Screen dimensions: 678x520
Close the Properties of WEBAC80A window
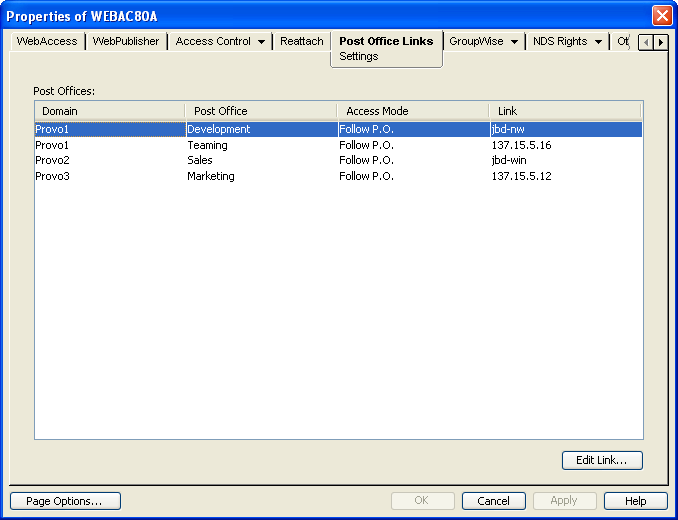point(662,16)
